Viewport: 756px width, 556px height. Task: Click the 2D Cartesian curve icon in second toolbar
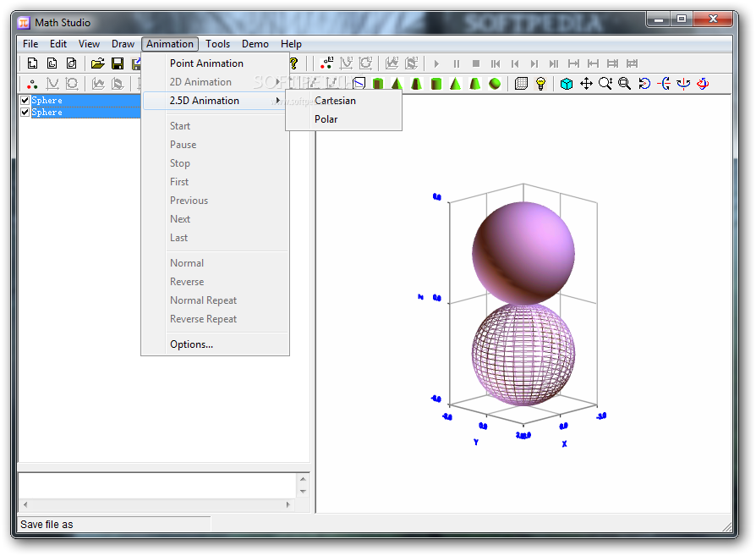coord(52,84)
